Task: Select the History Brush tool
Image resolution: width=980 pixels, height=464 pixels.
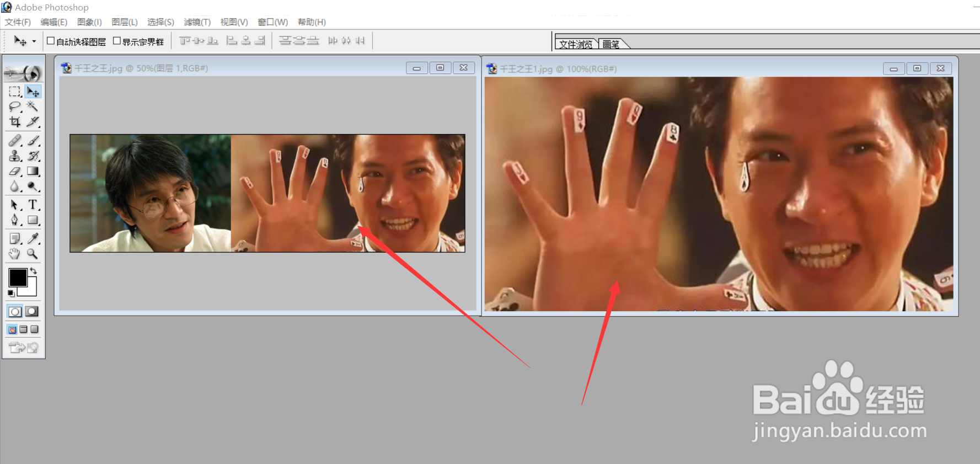Action: [33, 156]
